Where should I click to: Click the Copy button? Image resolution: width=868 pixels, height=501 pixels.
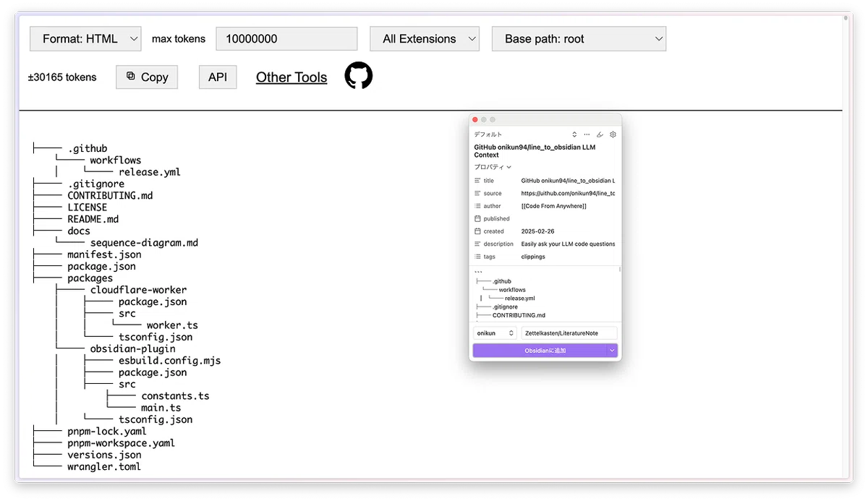147,77
